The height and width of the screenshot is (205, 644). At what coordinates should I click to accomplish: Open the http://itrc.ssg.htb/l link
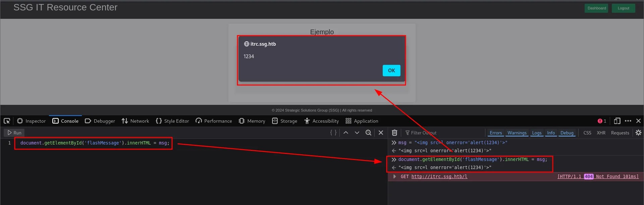pos(439,176)
